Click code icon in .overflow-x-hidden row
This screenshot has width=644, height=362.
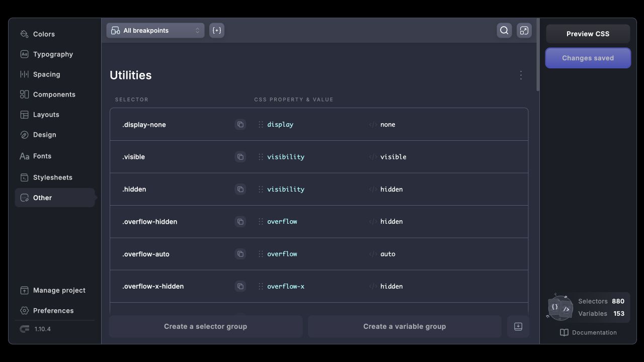(373, 286)
